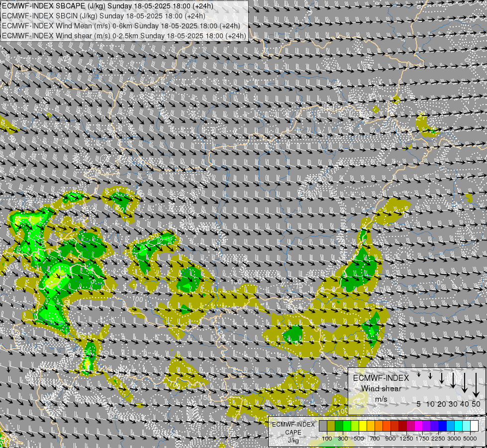487x448 pixels.
Task: Choose the bright magenta CAPE legend swatch
Action: [x=419, y=426]
